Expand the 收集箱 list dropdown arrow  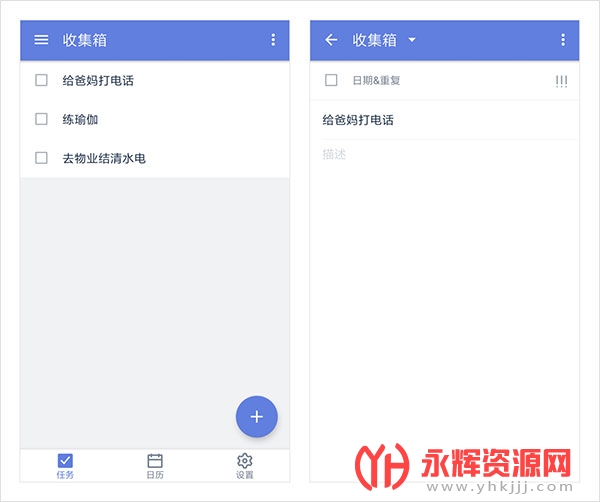(x=412, y=39)
